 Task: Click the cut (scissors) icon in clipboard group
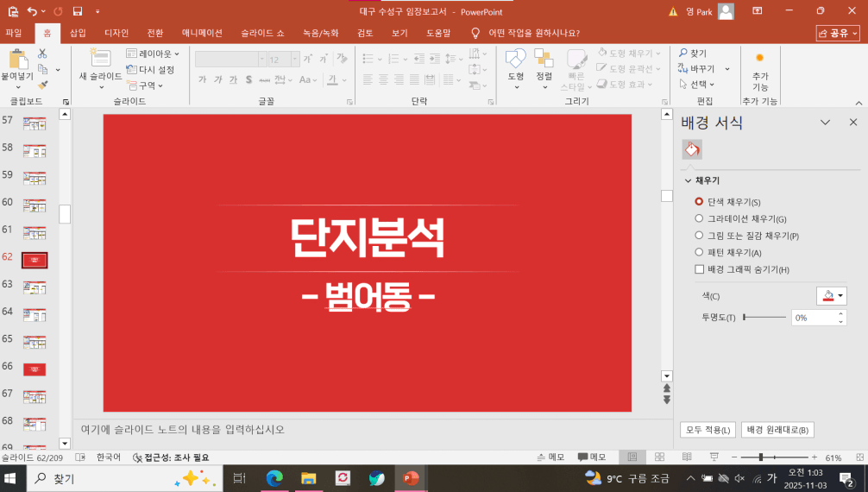point(42,54)
